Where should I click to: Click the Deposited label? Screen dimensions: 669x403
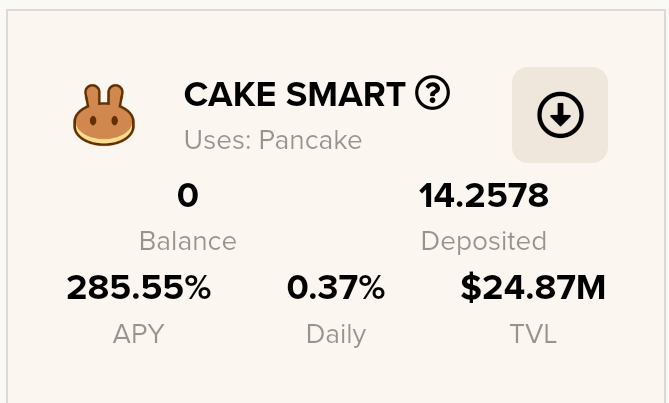(484, 241)
